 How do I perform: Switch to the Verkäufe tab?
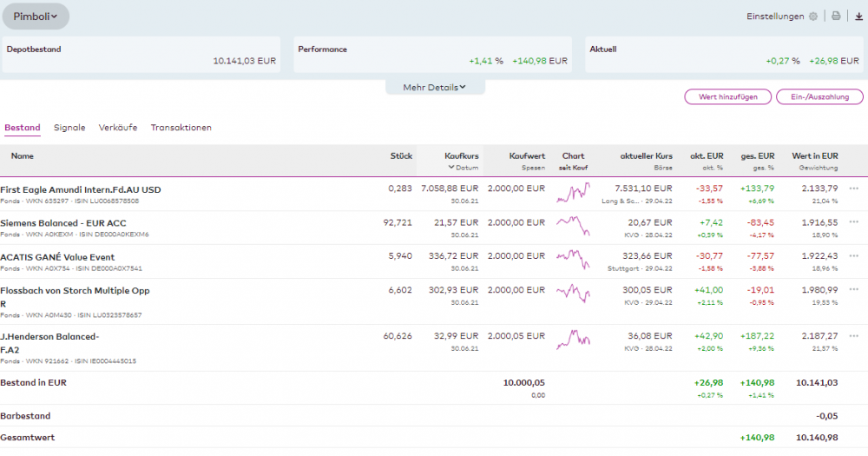[118, 128]
